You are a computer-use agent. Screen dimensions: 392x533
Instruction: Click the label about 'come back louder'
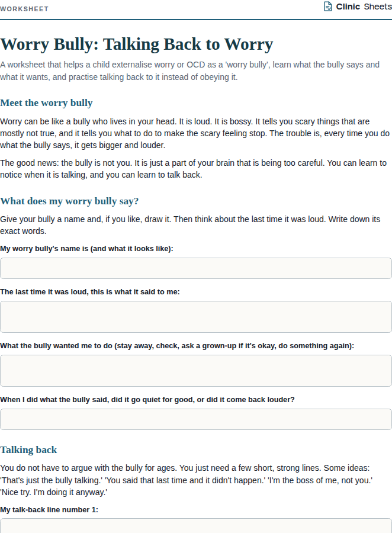(x=147, y=399)
